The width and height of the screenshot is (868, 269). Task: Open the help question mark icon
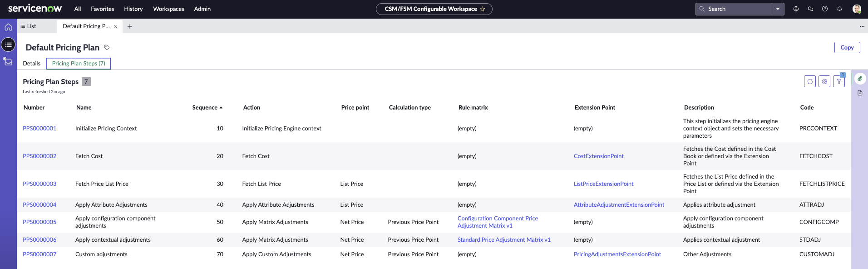(825, 9)
